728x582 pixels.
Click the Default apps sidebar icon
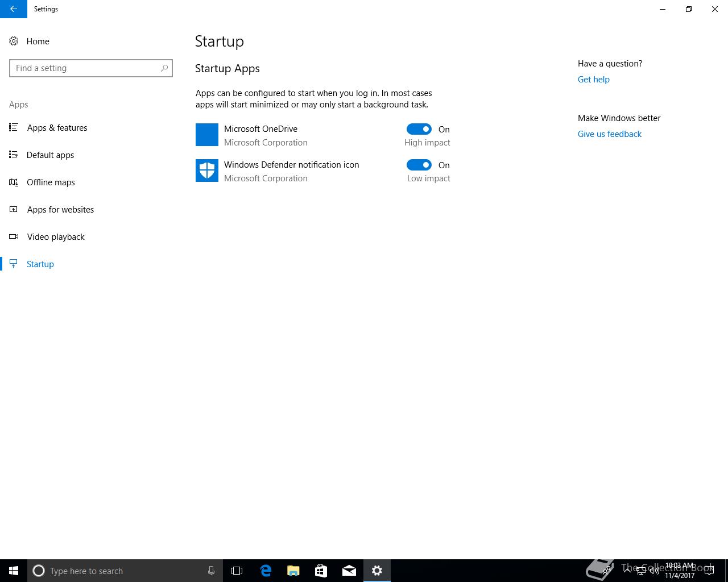(14, 155)
